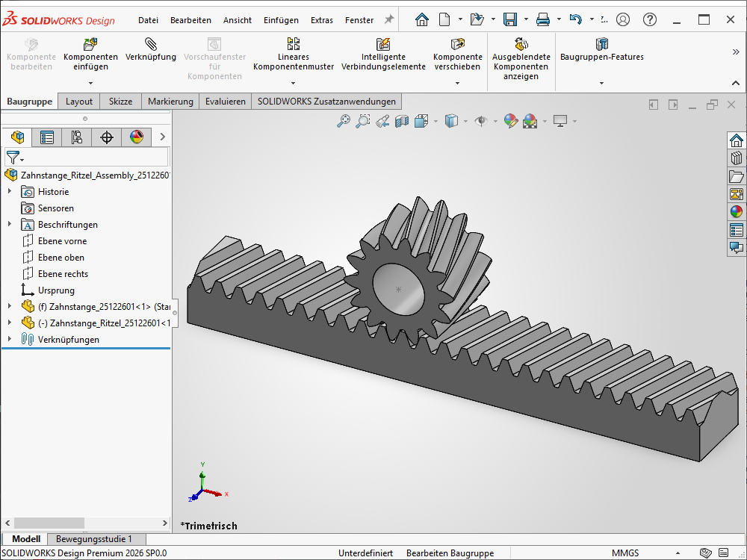Select the Previous View icon
The width and height of the screenshot is (747, 560).
382,121
